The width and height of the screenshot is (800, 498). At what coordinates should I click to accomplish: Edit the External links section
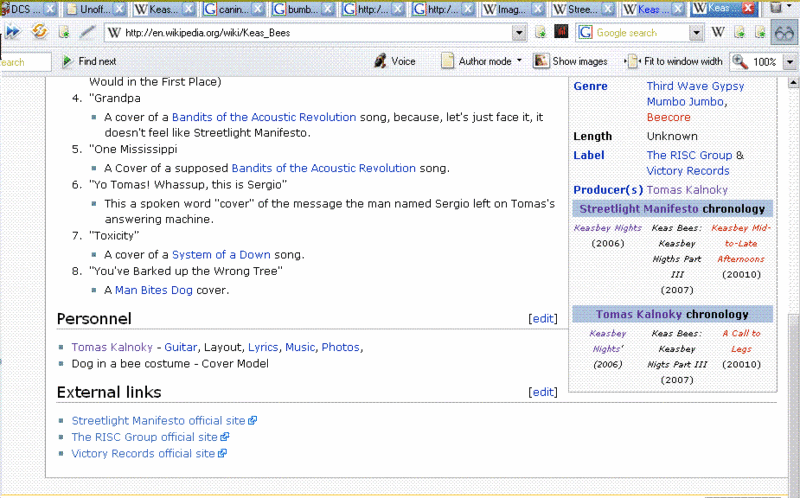[543, 392]
